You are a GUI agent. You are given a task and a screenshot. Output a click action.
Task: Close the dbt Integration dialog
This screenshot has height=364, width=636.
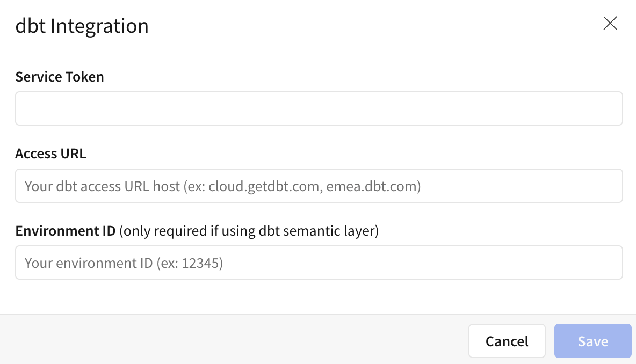coord(610,24)
